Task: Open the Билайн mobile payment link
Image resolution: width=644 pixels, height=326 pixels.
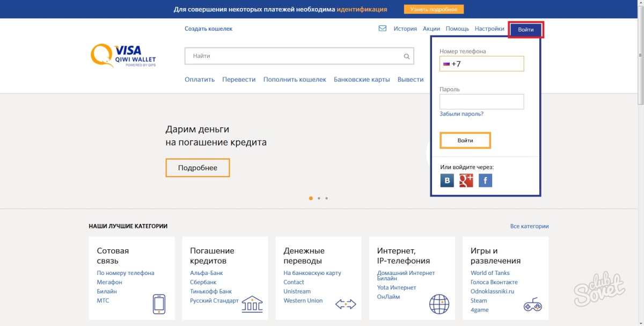Action: 107,291
